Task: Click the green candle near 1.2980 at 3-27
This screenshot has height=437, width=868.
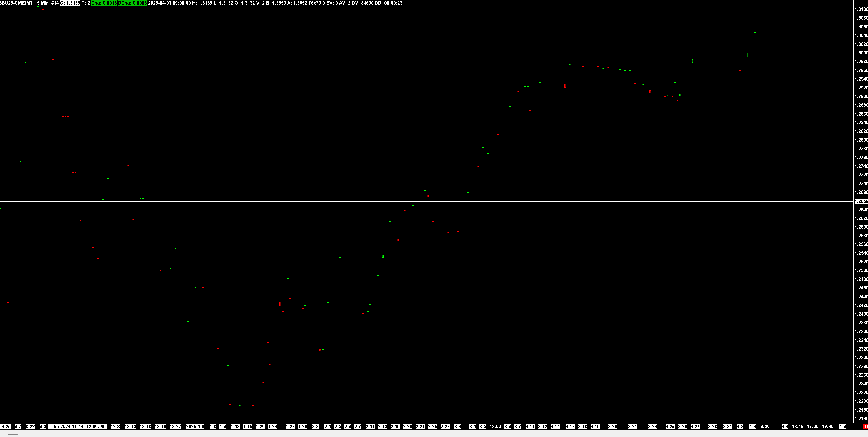Action: tap(692, 61)
